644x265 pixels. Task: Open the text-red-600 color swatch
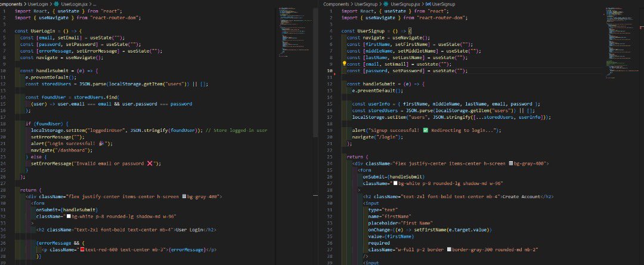(x=82, y=250)
